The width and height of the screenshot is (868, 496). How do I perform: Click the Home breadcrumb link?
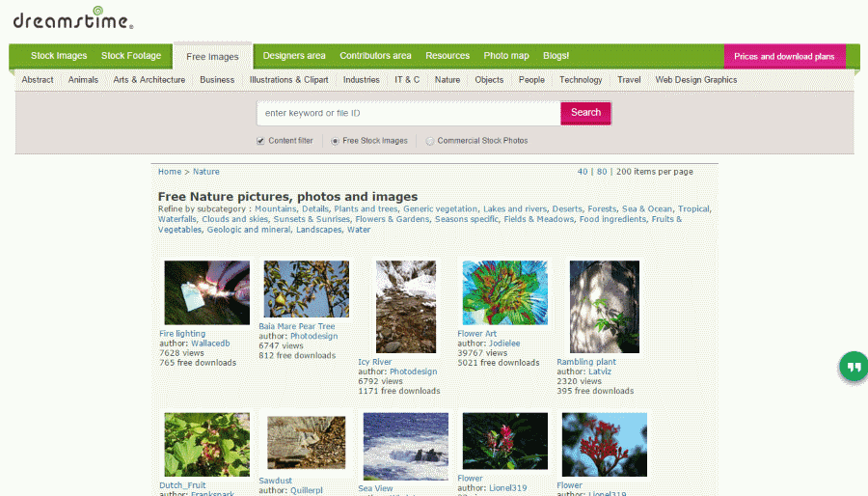pos(170,172)
